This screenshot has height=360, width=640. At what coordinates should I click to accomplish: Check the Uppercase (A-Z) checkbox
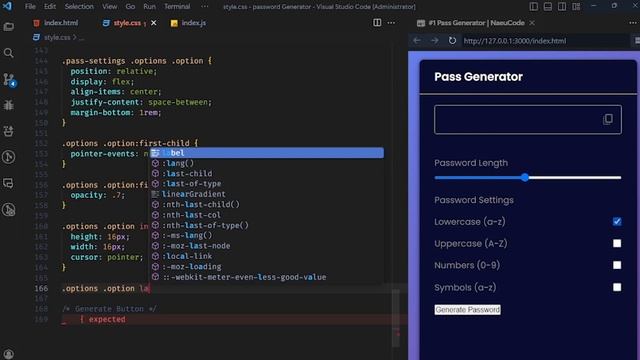(x=617, y=244)
